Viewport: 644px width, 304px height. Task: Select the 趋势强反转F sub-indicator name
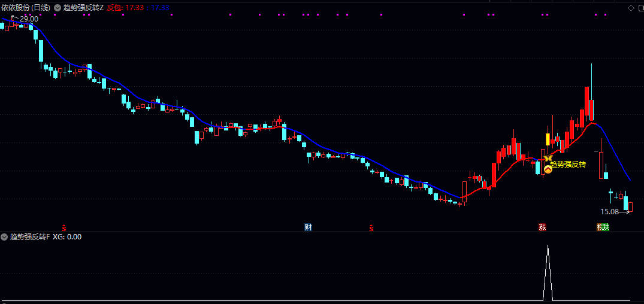click(x=30, y=237)
